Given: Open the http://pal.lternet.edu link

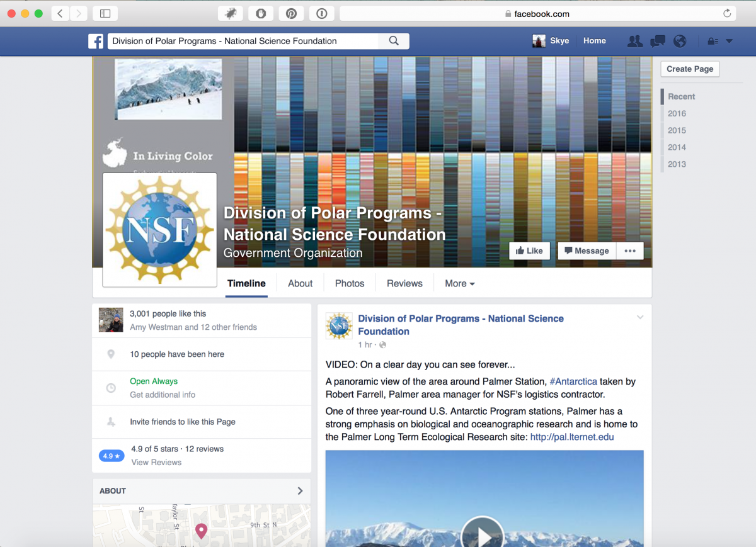Looking at the screenshot, I should click(572, 437).
